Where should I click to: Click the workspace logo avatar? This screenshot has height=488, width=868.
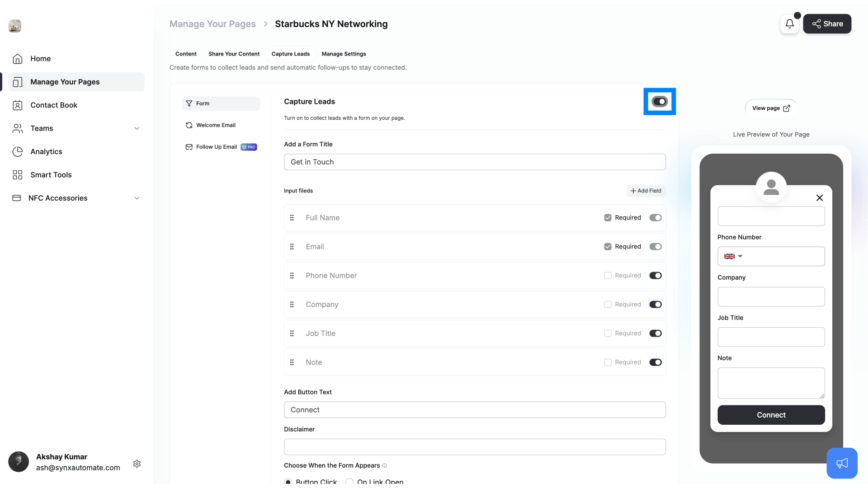tap(15, 26)
